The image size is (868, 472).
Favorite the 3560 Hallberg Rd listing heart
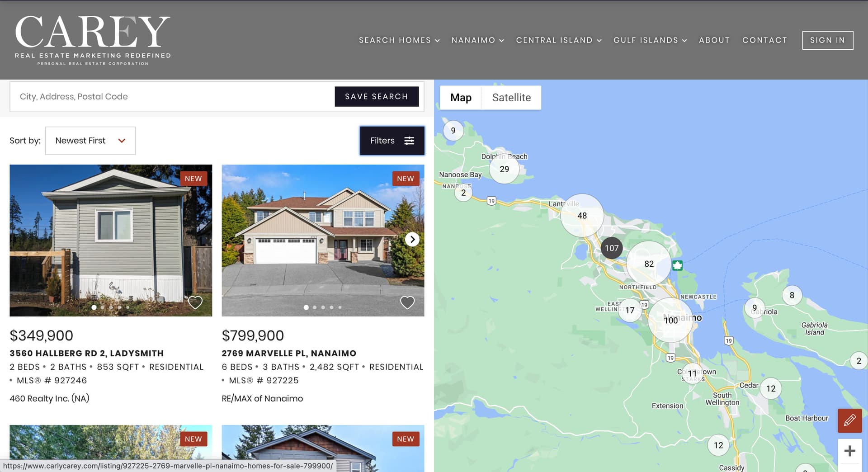[195, 302]
